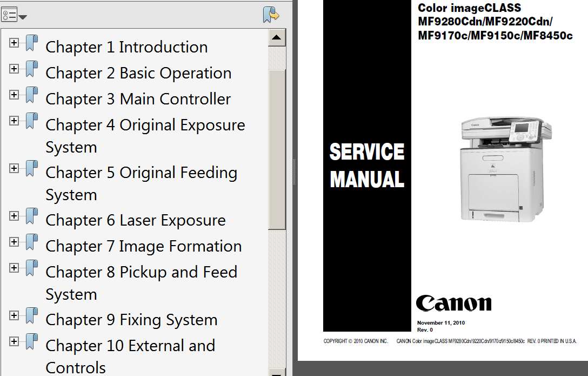Open the bookmarks options menu
This screenshot has width=588, height=376.
pyautogui.click(x=14, y=15)
